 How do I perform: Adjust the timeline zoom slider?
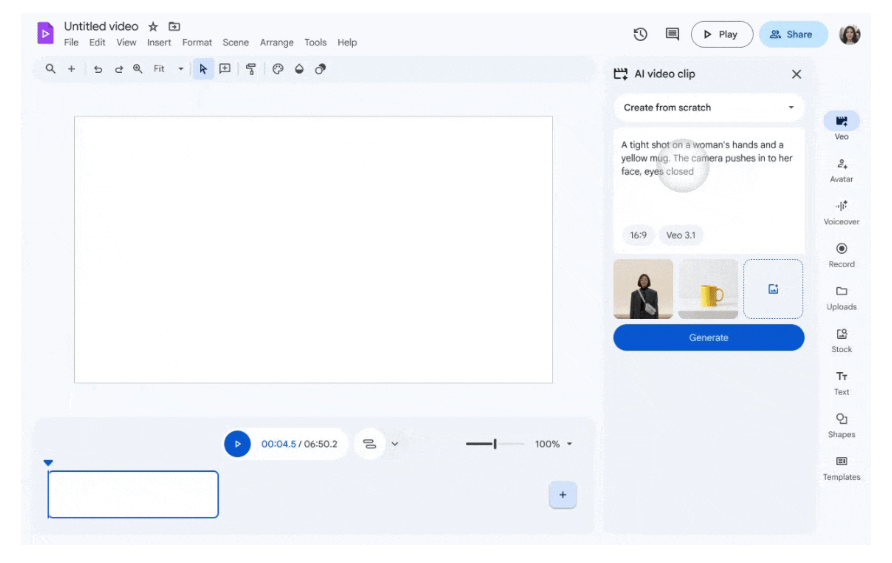click(x=494, y=444)
